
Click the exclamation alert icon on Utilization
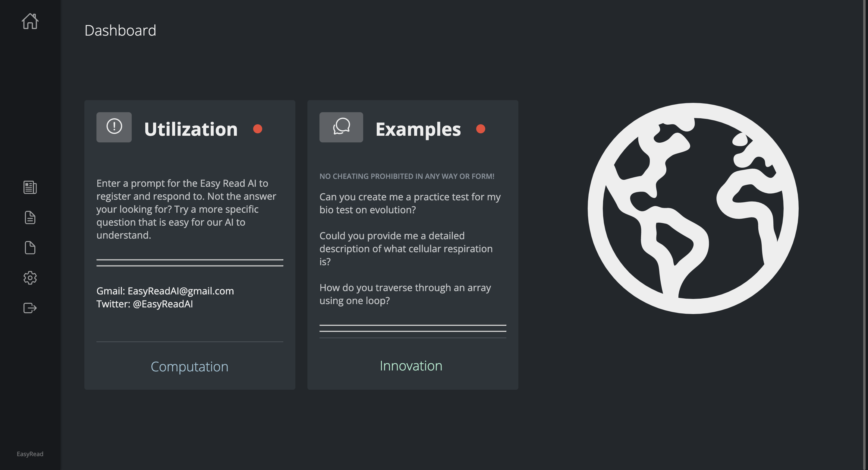(x=114, y=127)
